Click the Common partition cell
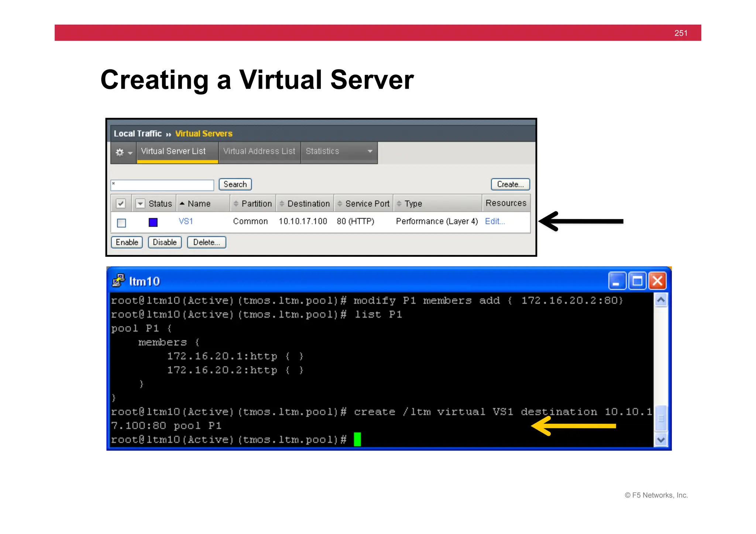 pyautogui.click(x=250, y=221)
